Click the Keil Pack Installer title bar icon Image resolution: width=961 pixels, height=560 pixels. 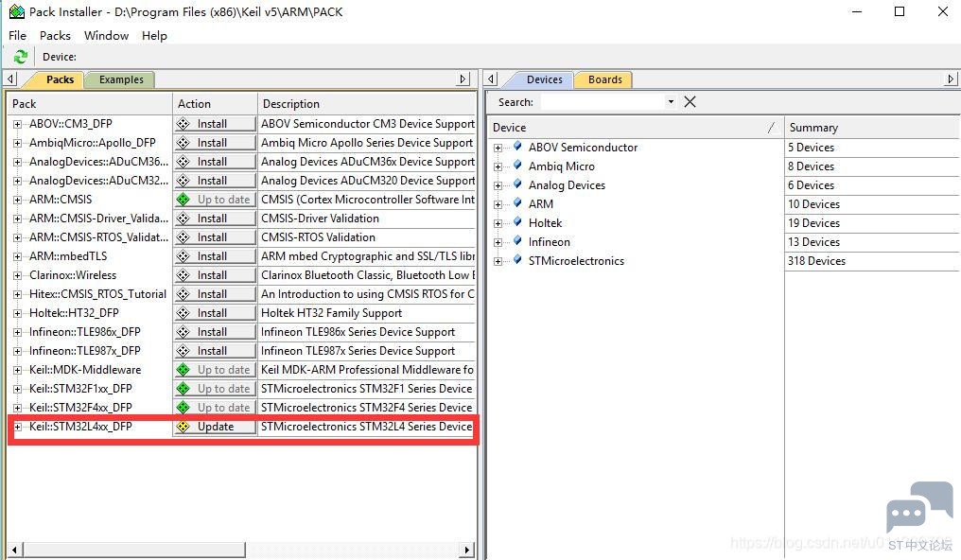coord(16,11)
